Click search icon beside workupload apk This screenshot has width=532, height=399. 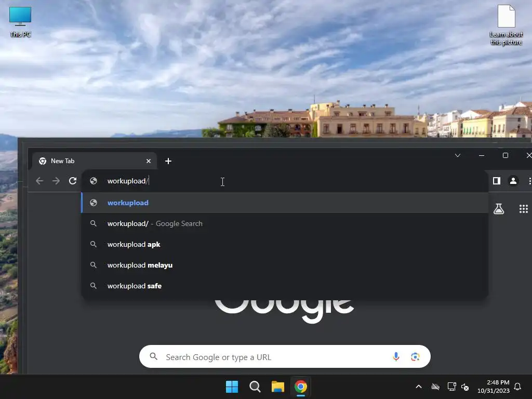94,244
